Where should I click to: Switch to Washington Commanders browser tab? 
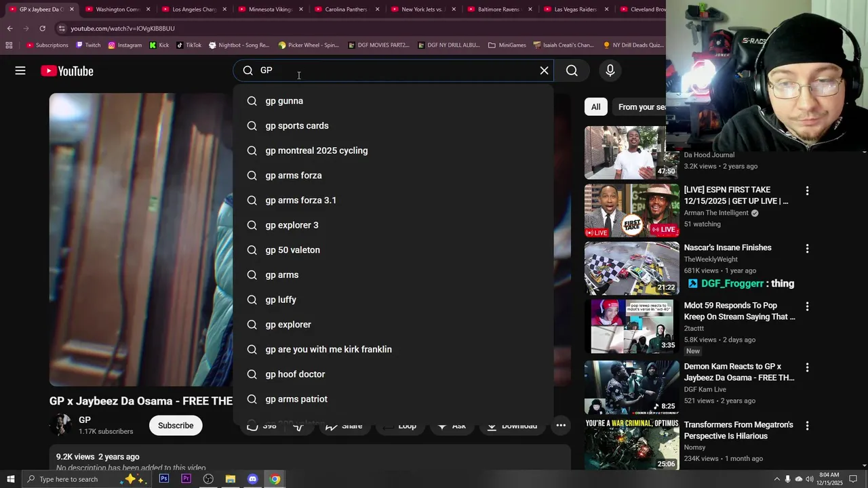tap(116, 9)
